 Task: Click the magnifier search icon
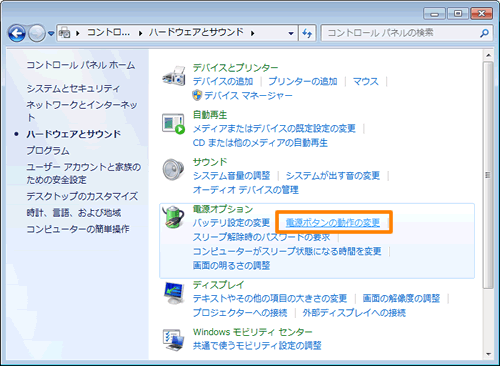point(484,33)
